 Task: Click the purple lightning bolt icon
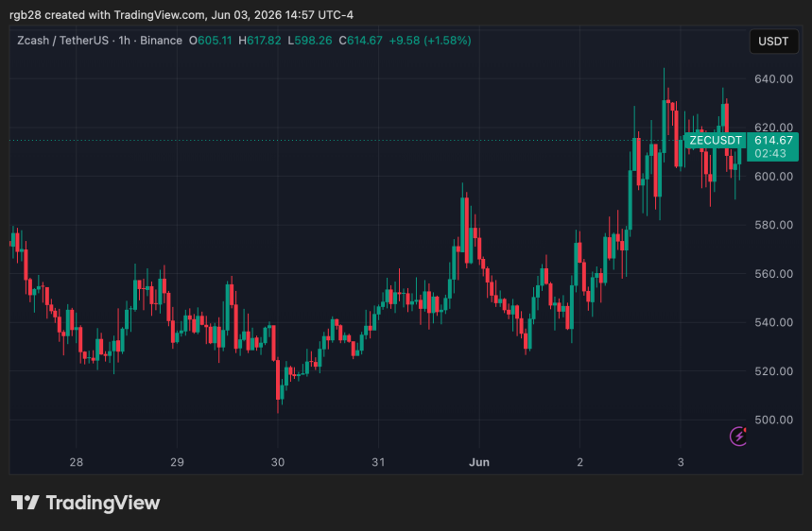point(738,437)
